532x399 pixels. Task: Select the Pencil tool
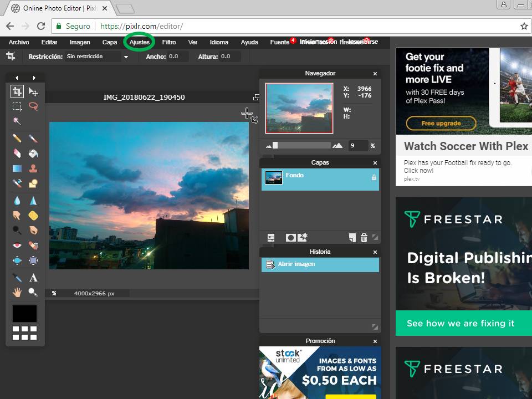pyautogui.click(x=17, y=139)
